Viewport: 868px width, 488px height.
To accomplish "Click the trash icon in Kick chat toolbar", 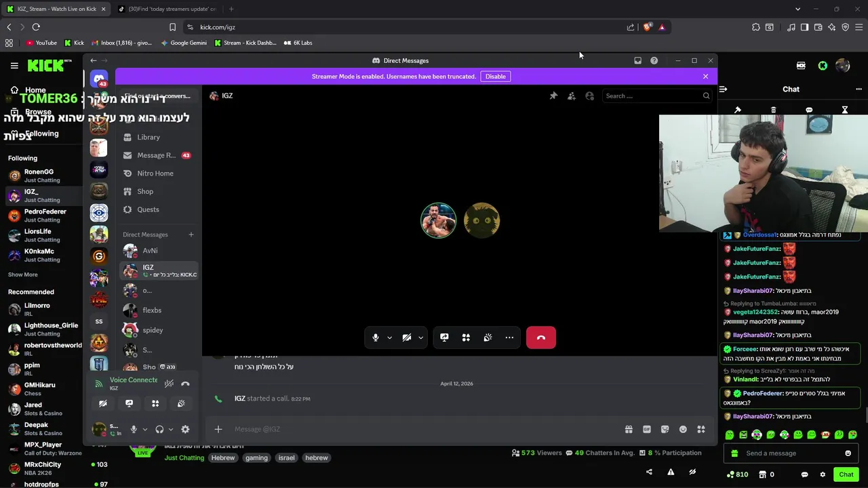I will (774, 110).
